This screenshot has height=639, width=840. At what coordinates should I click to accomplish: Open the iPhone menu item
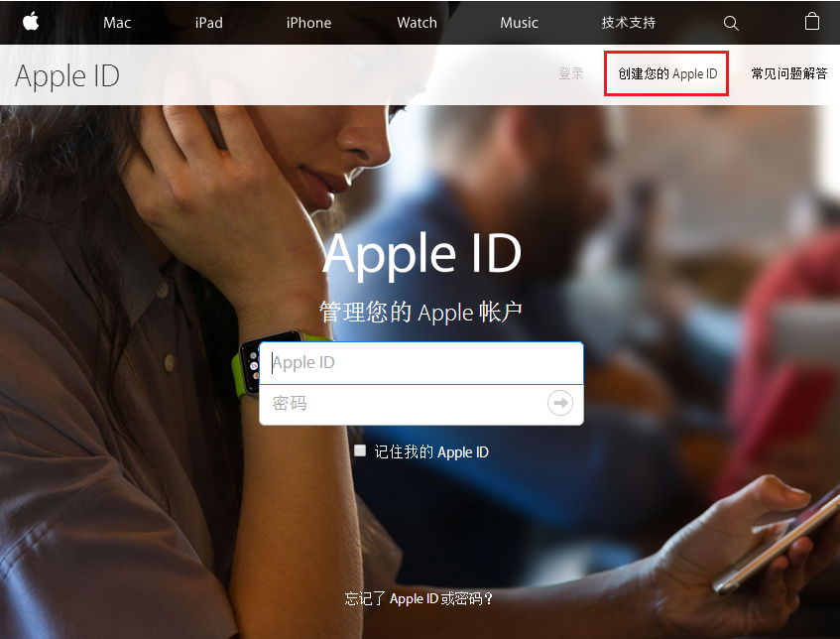click(308, 23)
